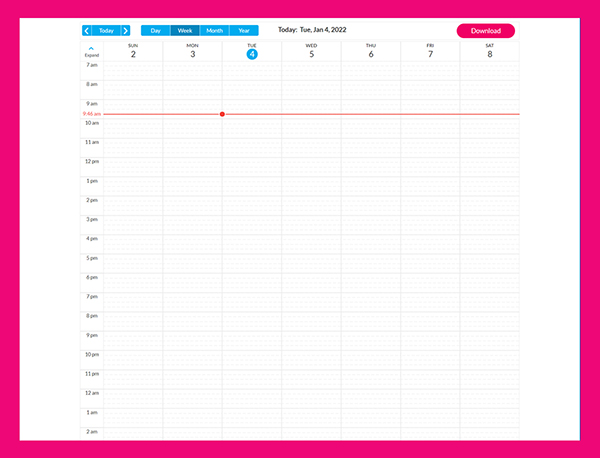Select Thursday 6 column header
The image size is (600, 458).
click(371, 51)
